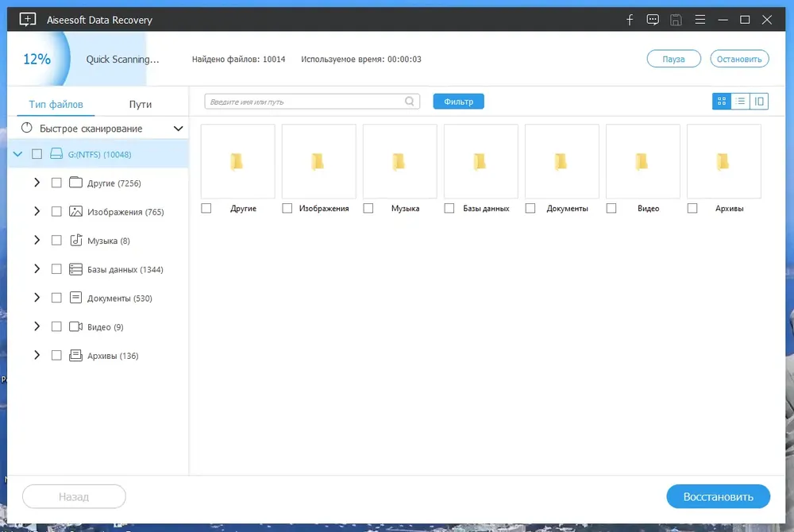Expand the Документы (530) node
The height and width of the screenshot is (532, 794).
pyautogui.click(x=37, y=298)
